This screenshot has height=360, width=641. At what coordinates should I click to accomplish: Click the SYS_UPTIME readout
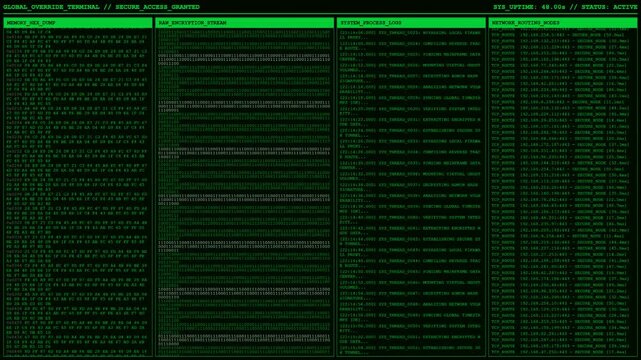click(x=528, y=7)
